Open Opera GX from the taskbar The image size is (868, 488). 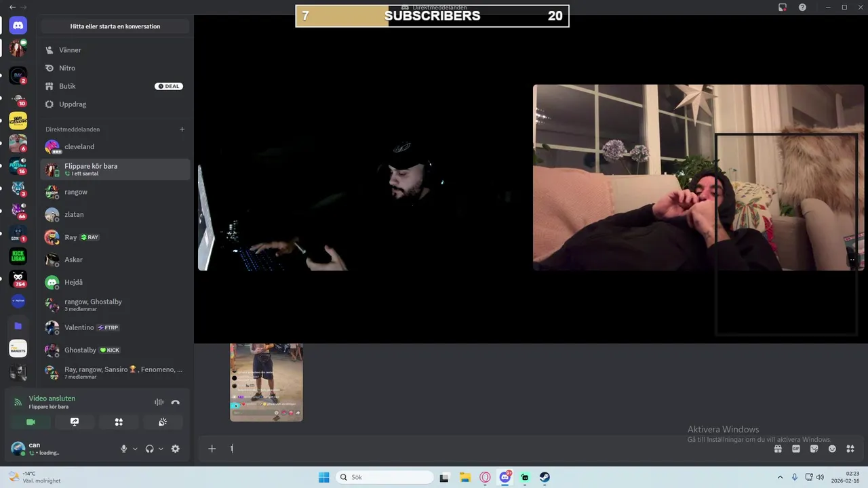tap(485, 477)
